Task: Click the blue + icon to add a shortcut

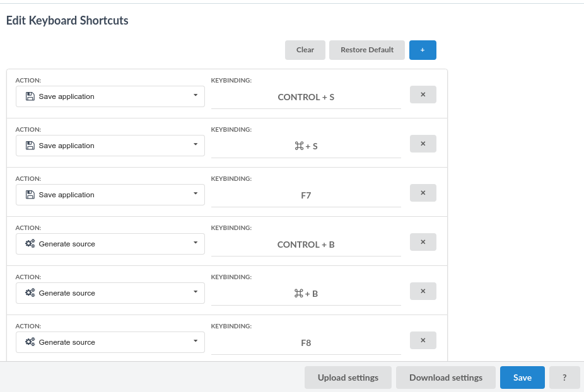Action: point(423,50)
